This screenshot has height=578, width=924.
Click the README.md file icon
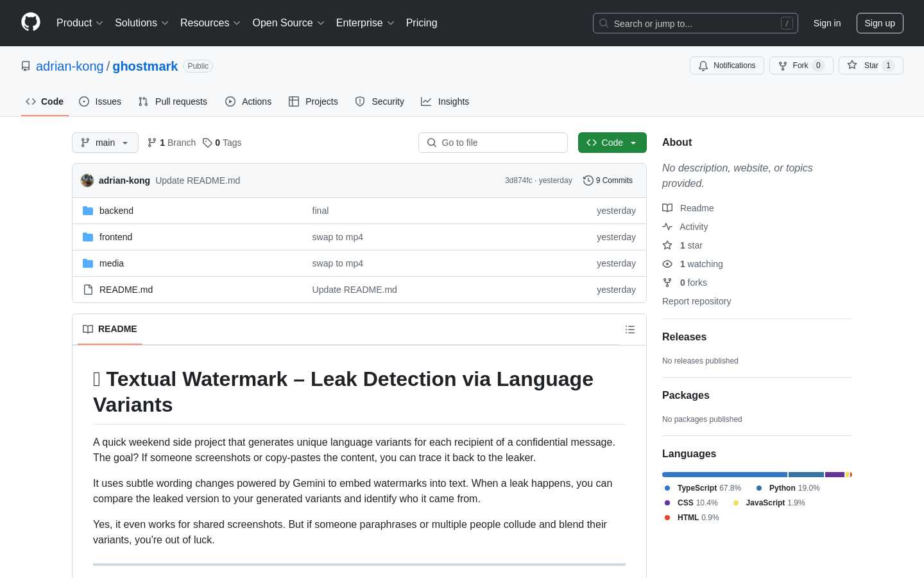pos(88,290)
